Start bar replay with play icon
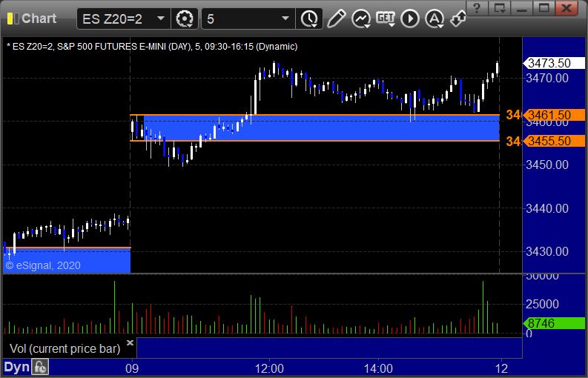Viewport: 588px width, 378px height. [x=410, y=19]
